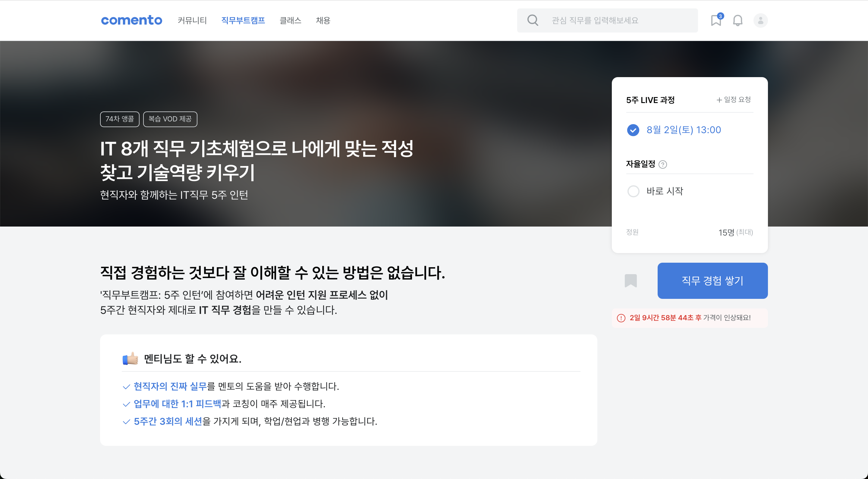This screenshot has height=479, width=868.
Task: Click the price increase countdown notice
Action: point(689,318)
